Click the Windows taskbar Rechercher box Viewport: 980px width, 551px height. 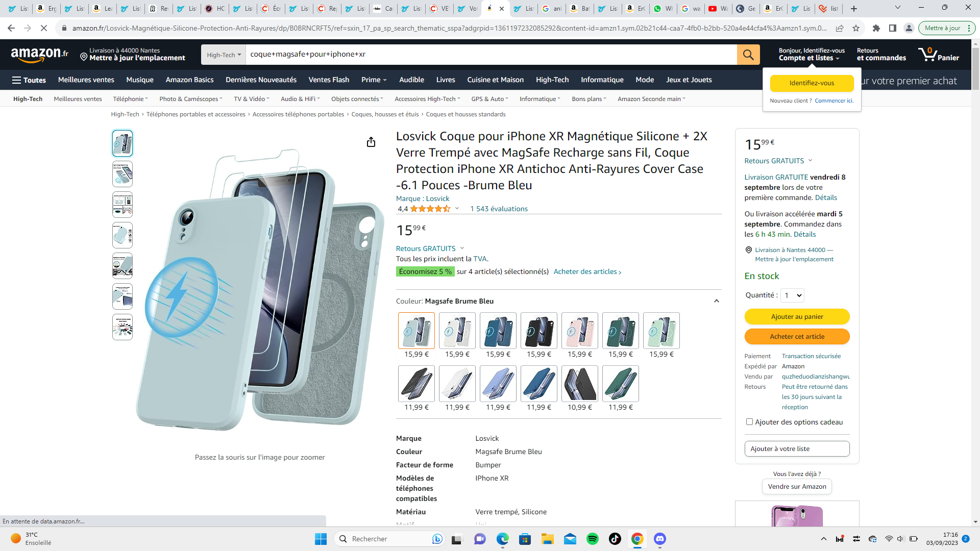coord(388,539)
